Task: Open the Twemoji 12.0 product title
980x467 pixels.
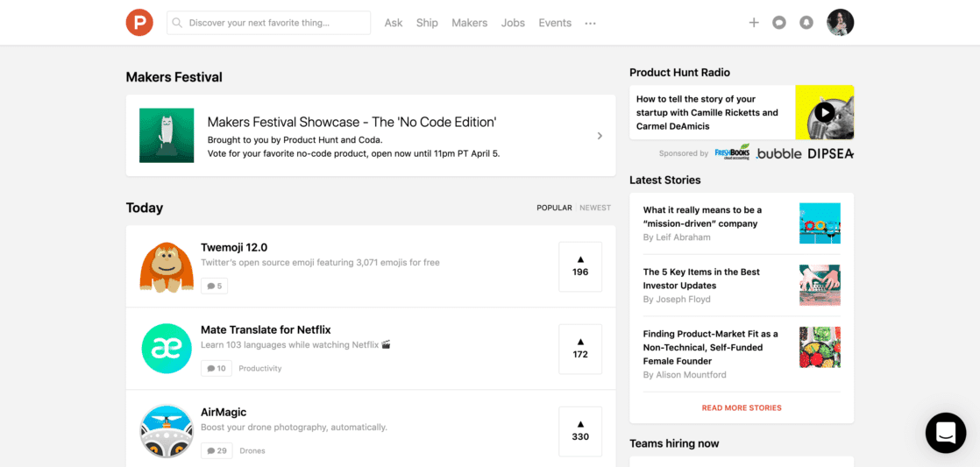Action: pyautogui.click(x=234, y=247)
